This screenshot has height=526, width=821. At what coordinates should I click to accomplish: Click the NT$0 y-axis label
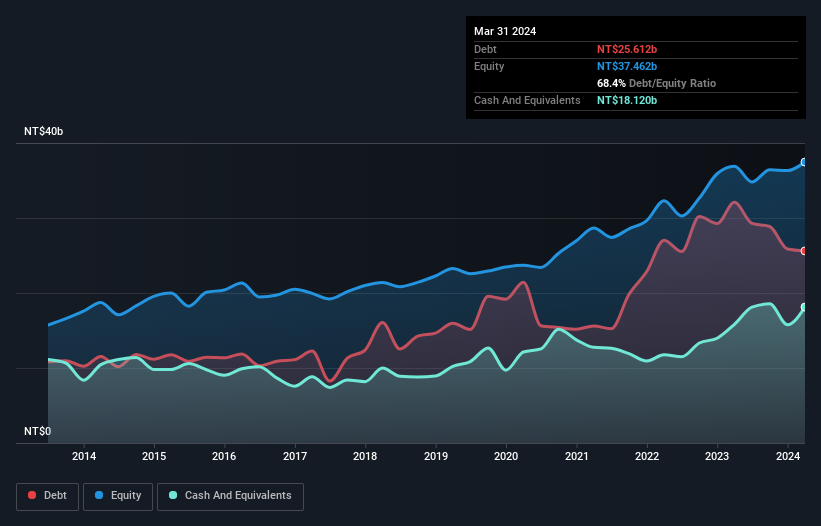[38, 431]
